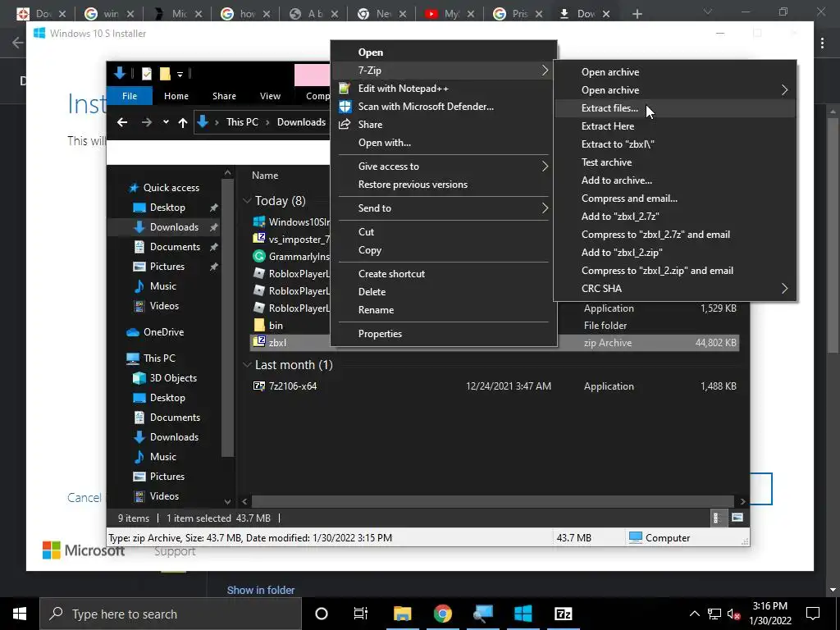
Task: Click the Explorer horizontal scrollbar
Action: point(493,501)
